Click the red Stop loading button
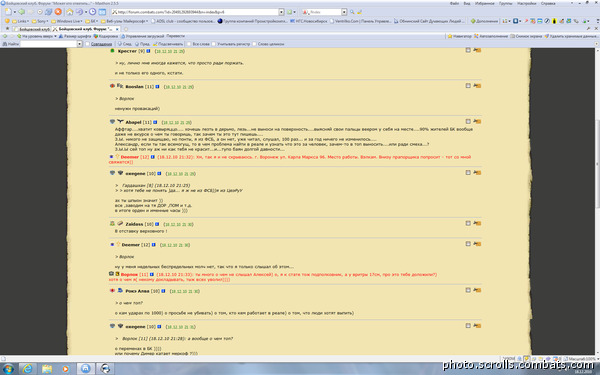Viewport: 600px width, 375px height. tap(58, 12)
